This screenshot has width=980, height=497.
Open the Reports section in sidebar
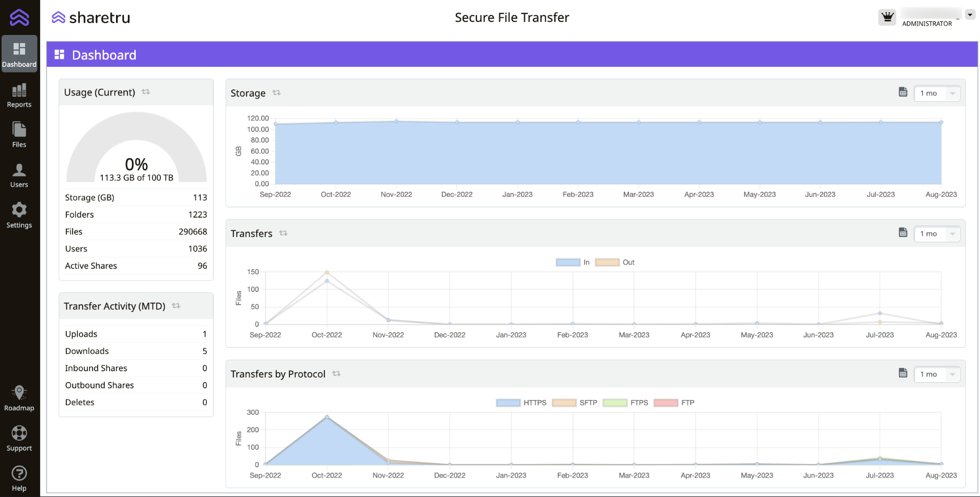pos(19,96)
